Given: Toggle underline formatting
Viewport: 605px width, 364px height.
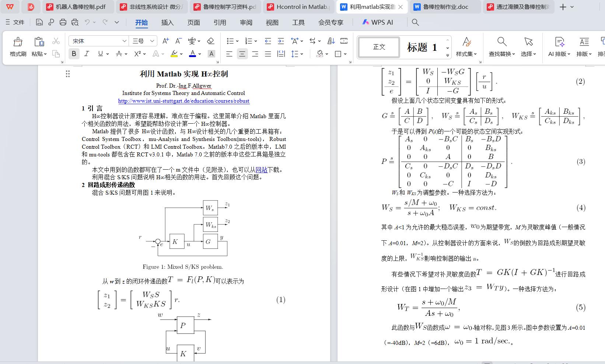Looking at the screenshot, I should pos(100,54).
